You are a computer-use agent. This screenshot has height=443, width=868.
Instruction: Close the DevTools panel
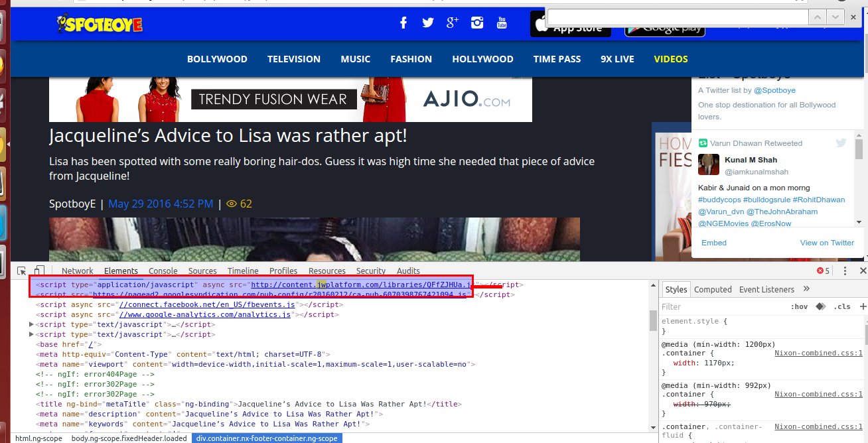click(863, 271)
